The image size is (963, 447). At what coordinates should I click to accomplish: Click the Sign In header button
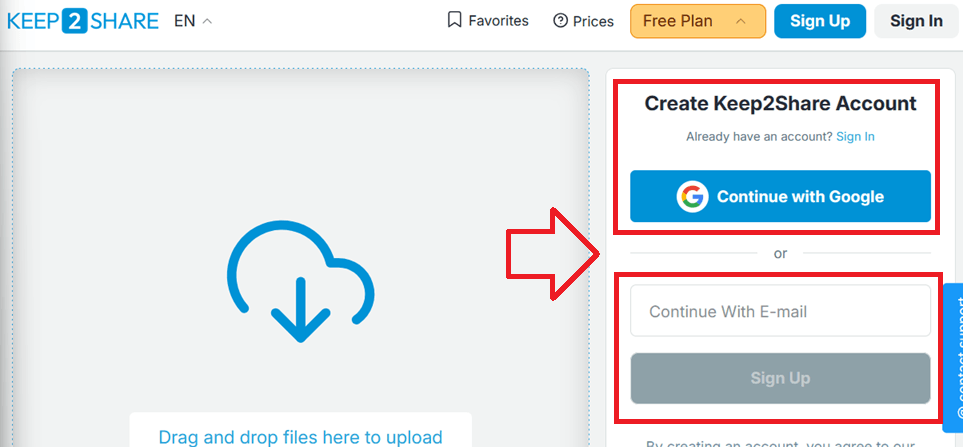coord(916,21)
